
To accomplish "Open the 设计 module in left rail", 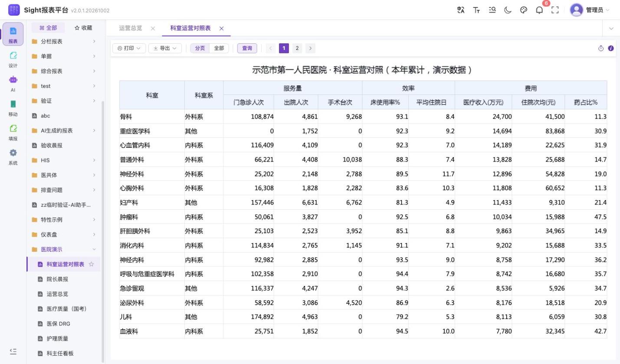I will [x=13, y=59].
